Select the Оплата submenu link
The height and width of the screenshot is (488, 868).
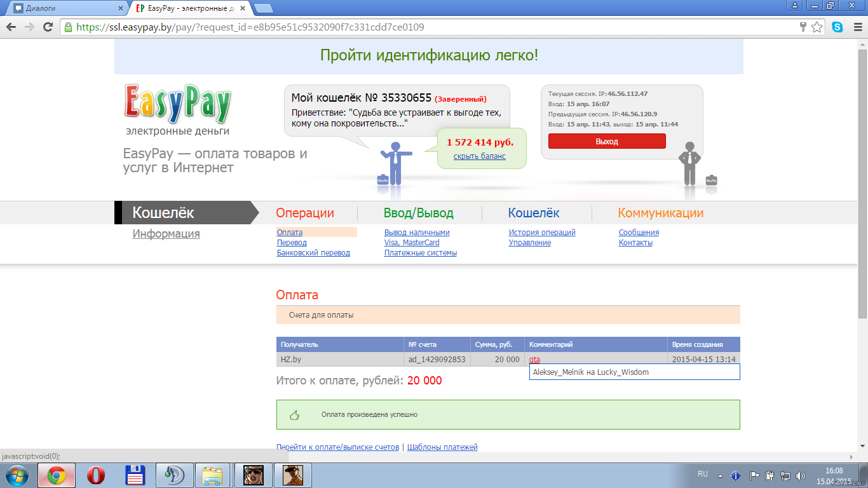pyautogui.click(x=290, y=233)
